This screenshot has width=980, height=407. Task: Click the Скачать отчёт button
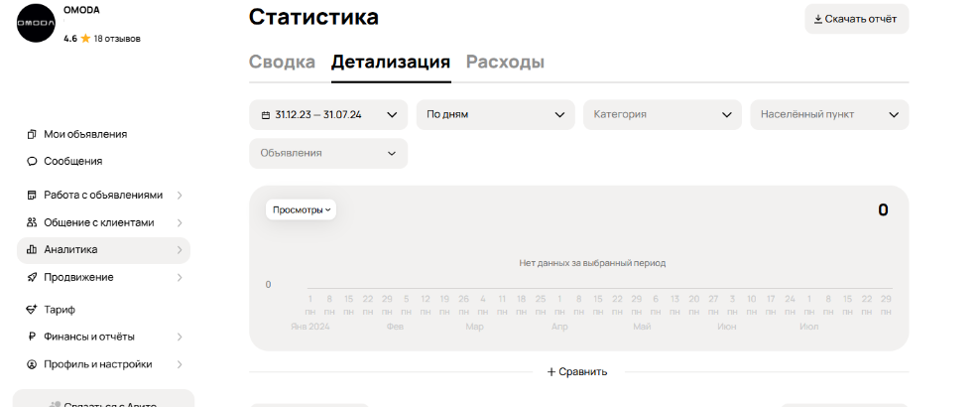(856, 20)
